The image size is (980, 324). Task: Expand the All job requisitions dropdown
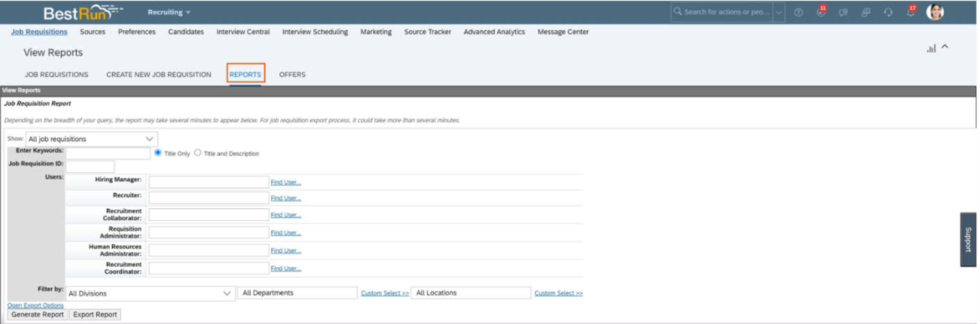tap(92, 139)
